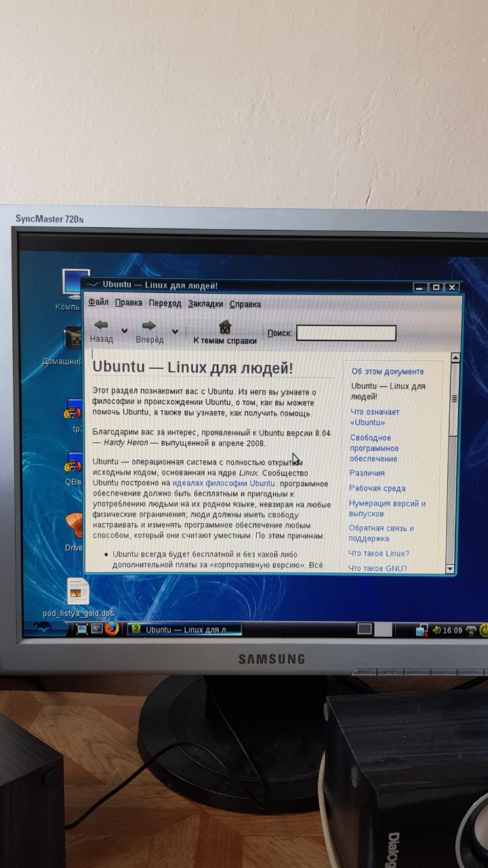The width and height of the screenshot is (488, 868).
Task: Open the Drive desktop icon
Action: (73, 526)
